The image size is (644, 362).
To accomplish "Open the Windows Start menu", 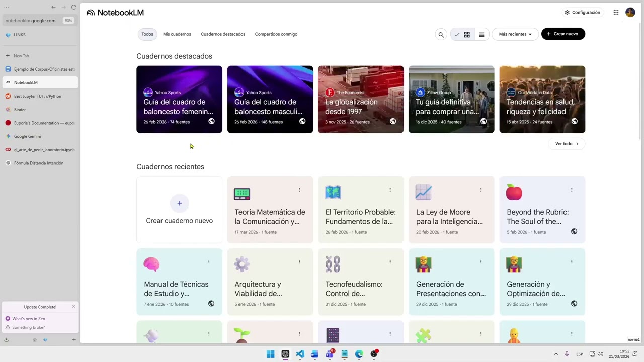I will pos(271,354).
